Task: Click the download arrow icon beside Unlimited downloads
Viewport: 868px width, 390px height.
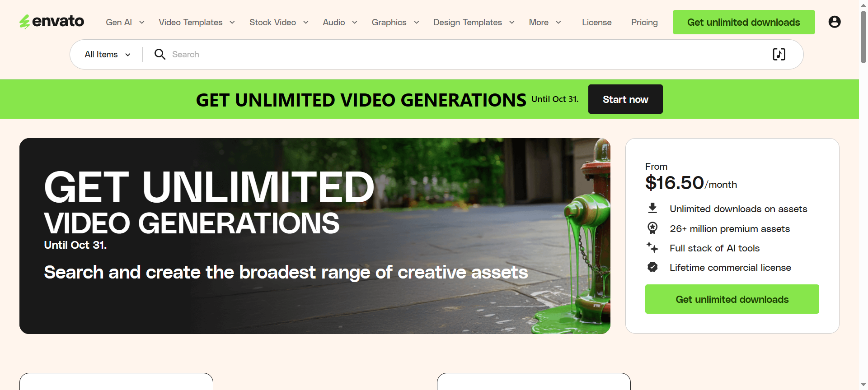Action: click(652, 208)
